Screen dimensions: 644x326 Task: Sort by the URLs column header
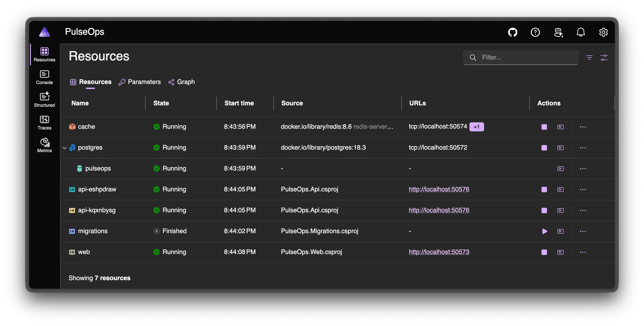click(x=417, y=103)
